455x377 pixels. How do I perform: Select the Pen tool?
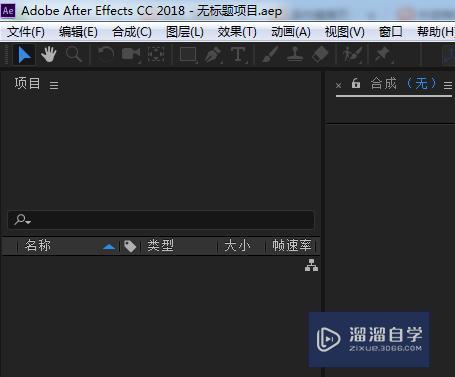tap(213, 54)
